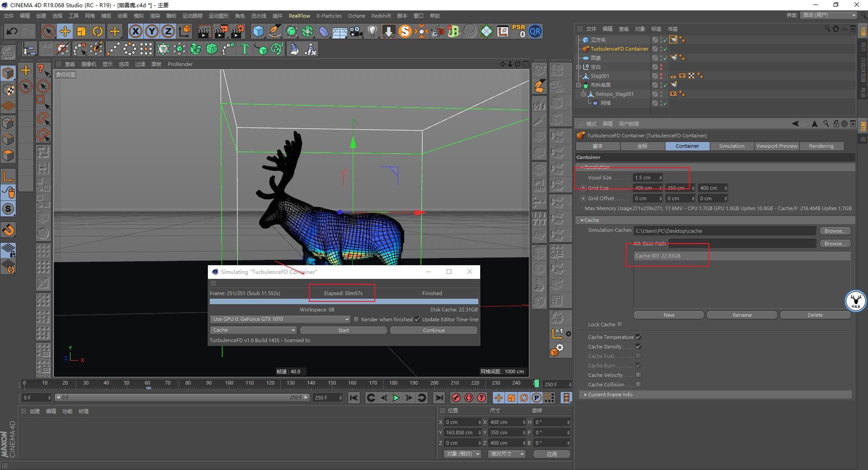
Task: Open the RealFlow menu
Action: (299, 15)
